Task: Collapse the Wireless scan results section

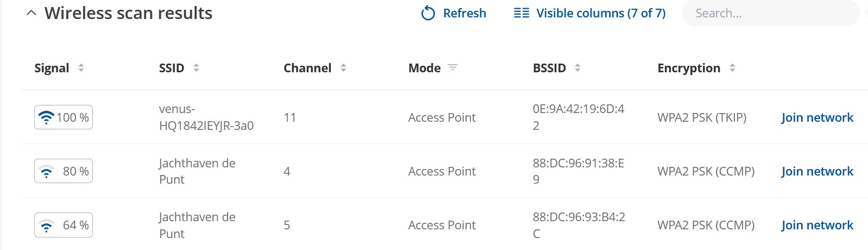Action: (32, 13)
